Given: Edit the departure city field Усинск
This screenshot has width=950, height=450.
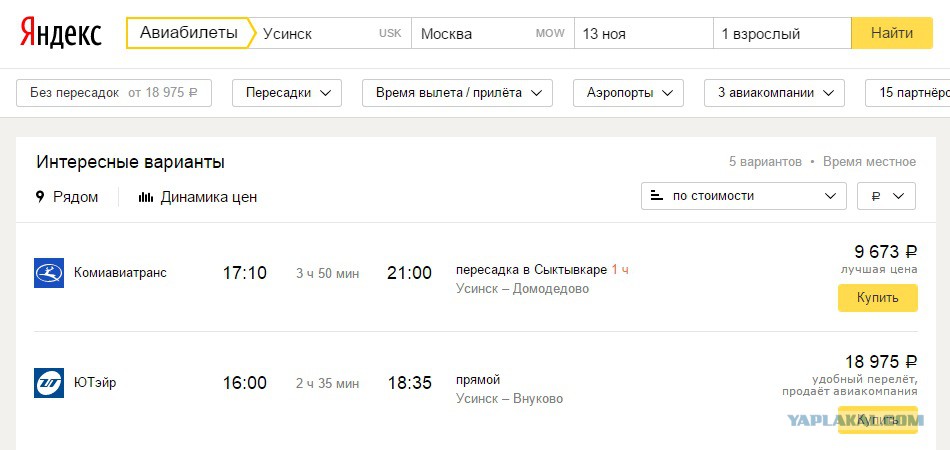Looking at the screenshot, I should pyautogui.click(x=332, y=33).
